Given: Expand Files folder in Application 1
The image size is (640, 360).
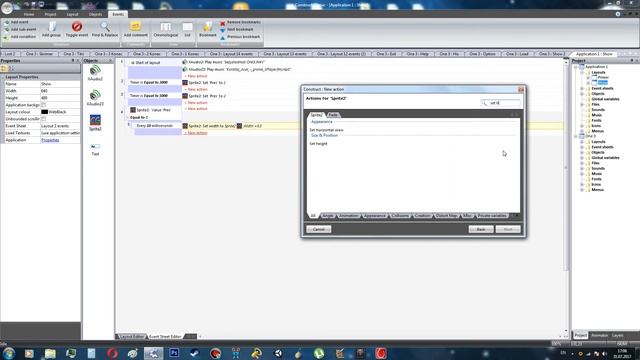Looking at the screenshot, I should click(x=582, y=104).
